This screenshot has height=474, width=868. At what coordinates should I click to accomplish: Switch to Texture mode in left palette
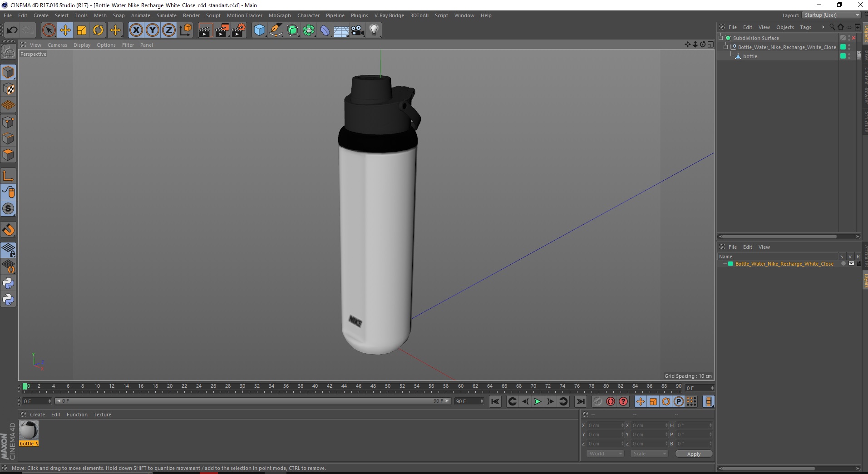coord(8,89)
